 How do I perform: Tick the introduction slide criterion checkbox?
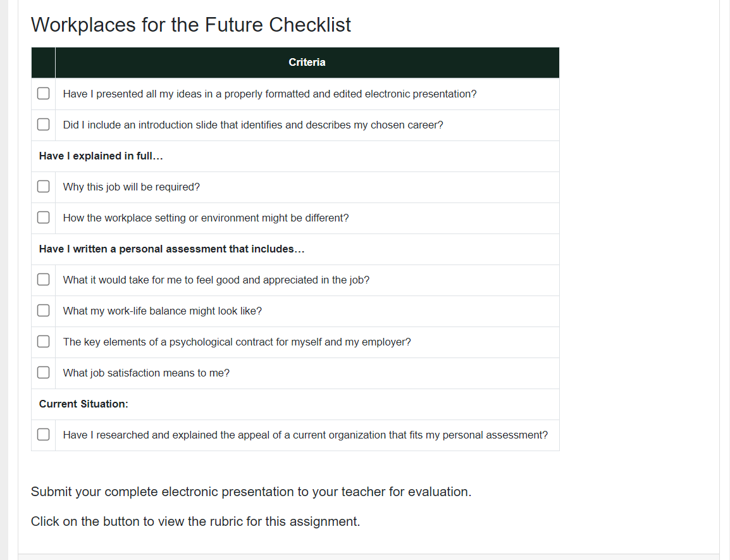tap(43, 125)
